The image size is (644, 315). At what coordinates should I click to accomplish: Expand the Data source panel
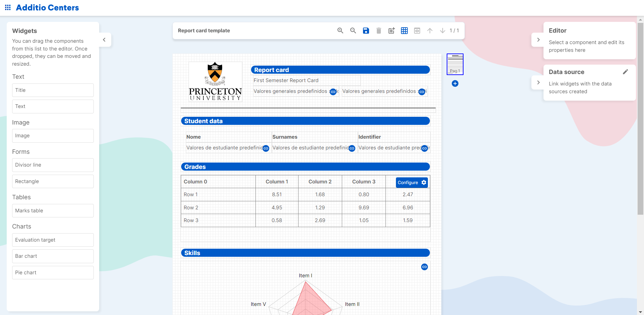click(538, 82)
